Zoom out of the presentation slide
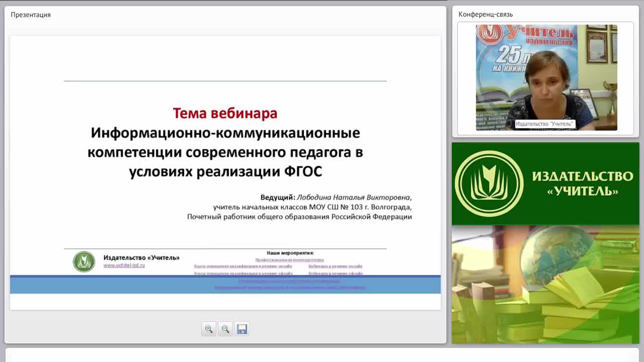 pyautogui.click(x=225, y=329)
